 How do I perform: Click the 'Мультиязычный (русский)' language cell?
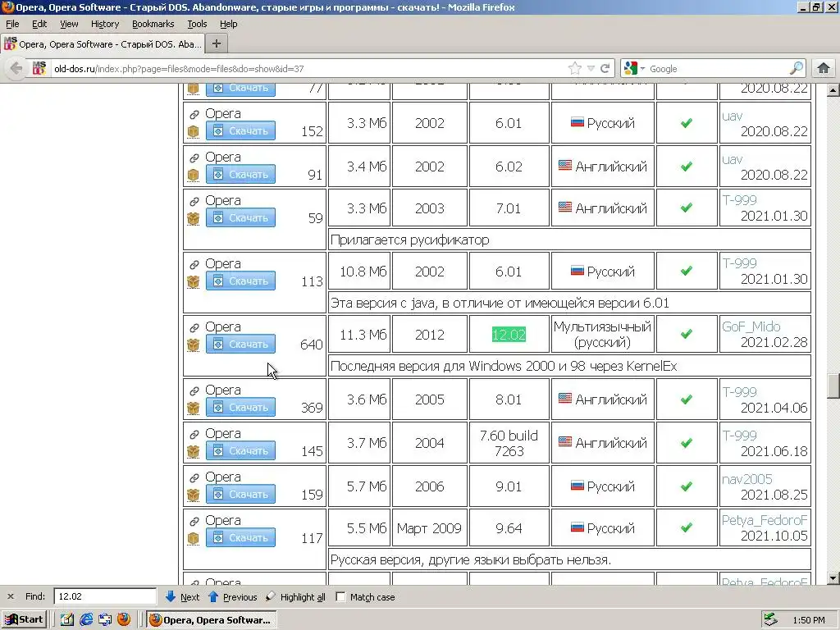pos(602,335)
